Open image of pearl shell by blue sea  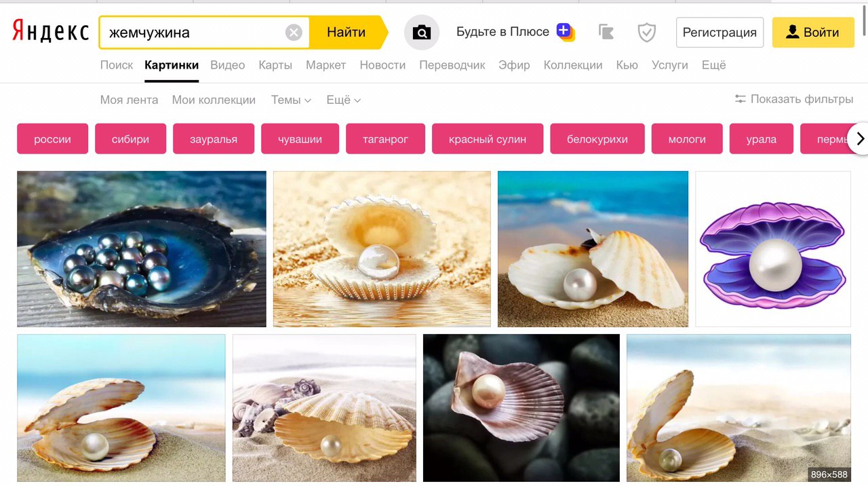(593, 249)
